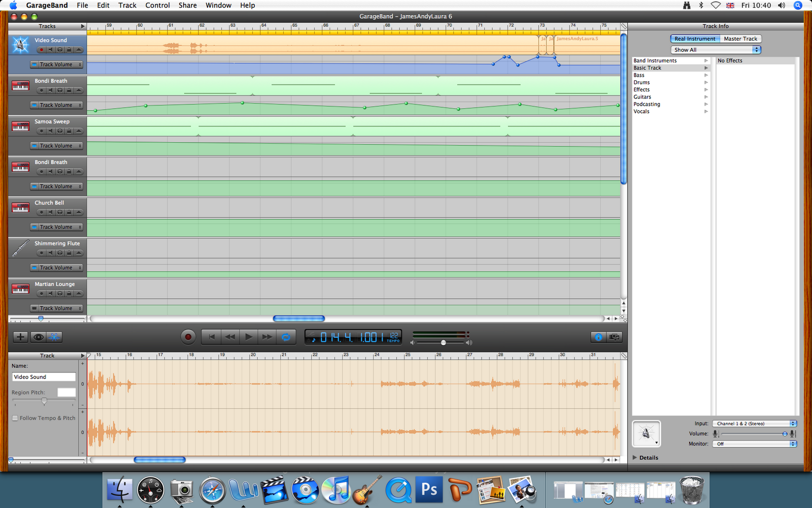Open the Control menu

pos(157,5)
